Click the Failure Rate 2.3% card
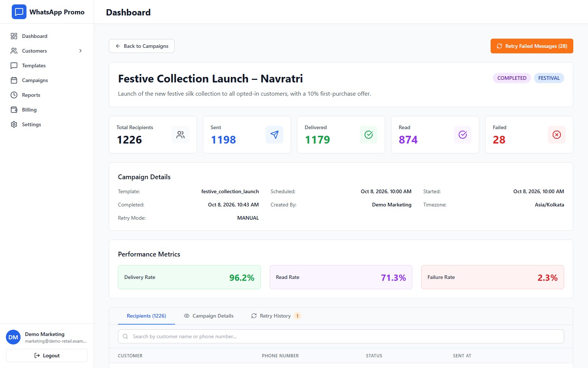 pos(492,277)
